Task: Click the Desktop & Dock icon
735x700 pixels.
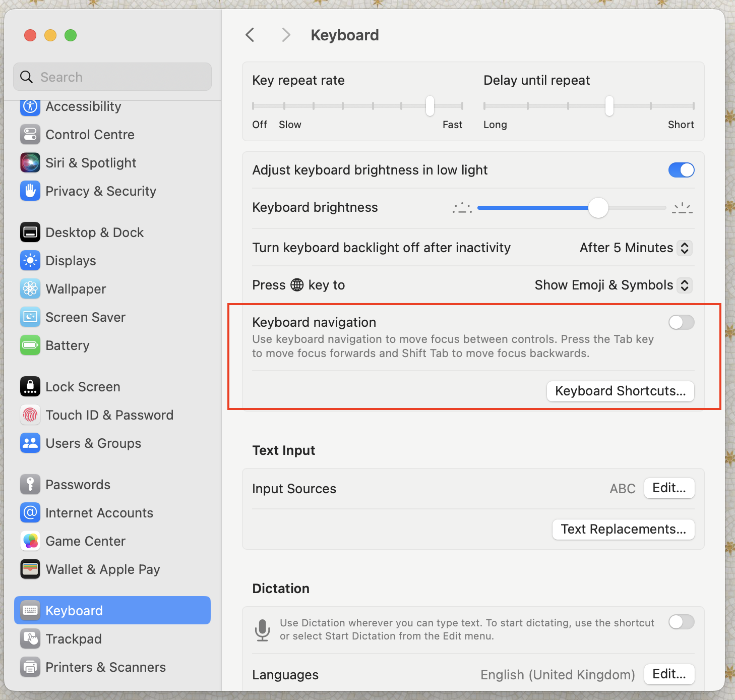Action: pos(30,232)
